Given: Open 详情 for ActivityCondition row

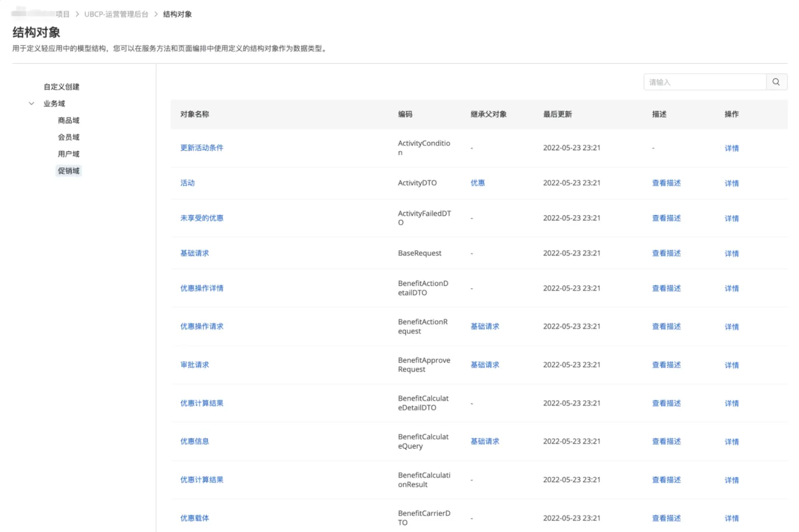Looking at the screenshot, I should (732, 148).
